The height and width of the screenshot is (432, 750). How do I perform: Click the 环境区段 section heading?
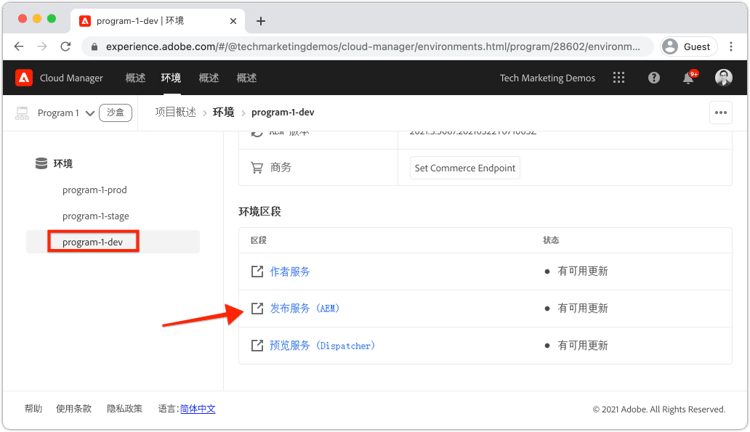[260, 211]
